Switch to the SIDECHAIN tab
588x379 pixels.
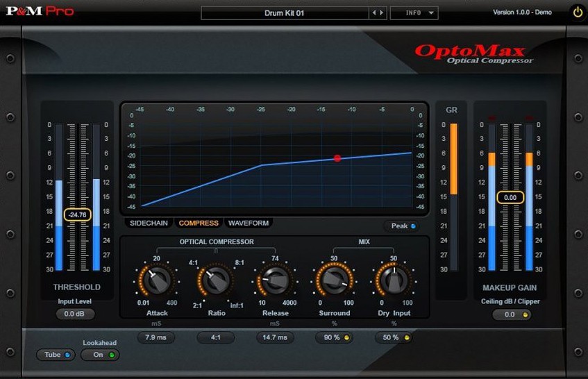point(149,223)
